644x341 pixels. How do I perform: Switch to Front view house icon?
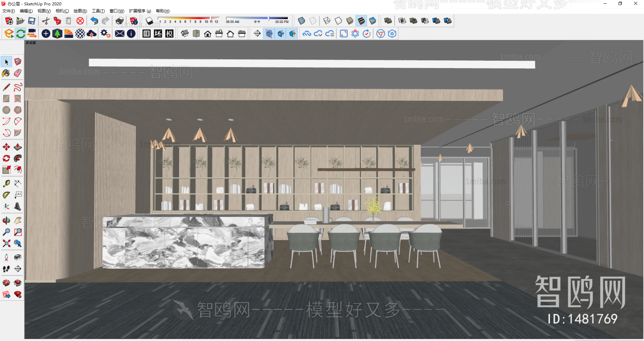tap(208, 34)
